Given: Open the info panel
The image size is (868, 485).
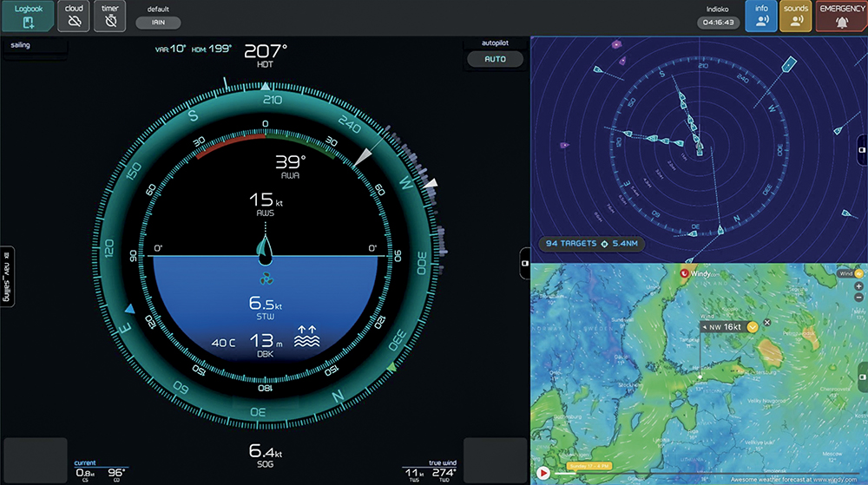Looking at the screenshot, I should (761, 16).
